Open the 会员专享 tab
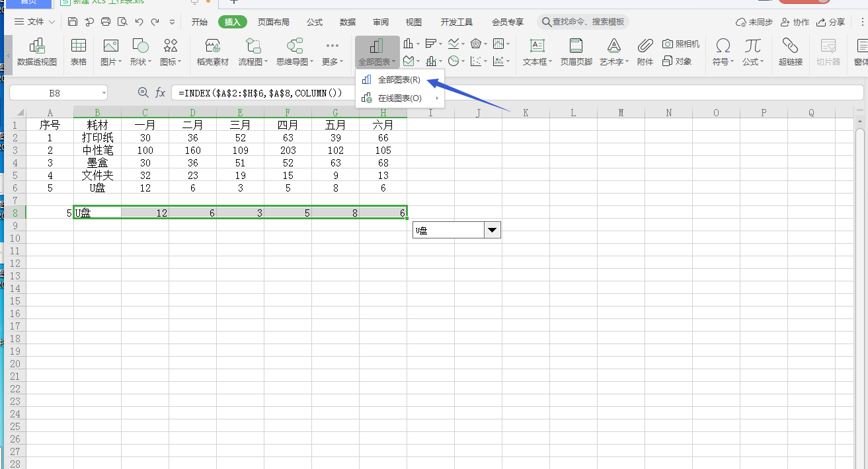This screenshot has width=868, height=469. pyautogui.click(x=508, y=22)
